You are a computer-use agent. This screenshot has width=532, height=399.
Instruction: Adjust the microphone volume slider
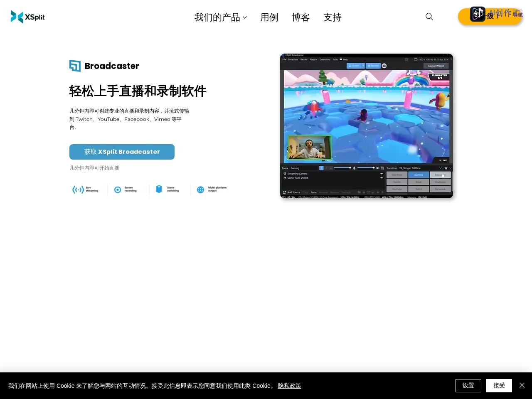[x=342, y=168]
